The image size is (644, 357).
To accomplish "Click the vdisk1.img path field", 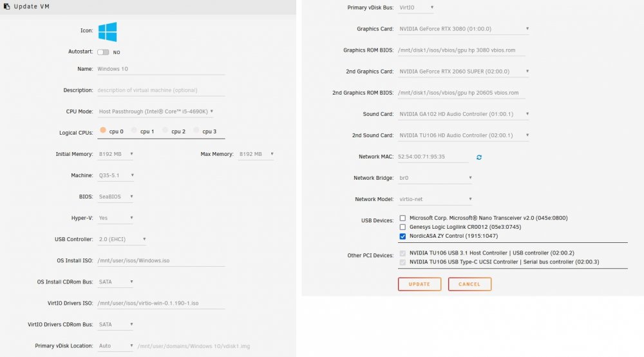I will click(x=193, y=346).
